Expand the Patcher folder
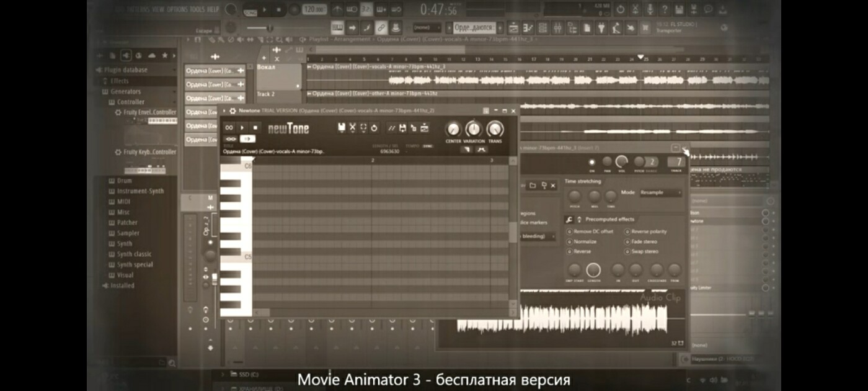868x391 pixels. (x=123, y=222)
